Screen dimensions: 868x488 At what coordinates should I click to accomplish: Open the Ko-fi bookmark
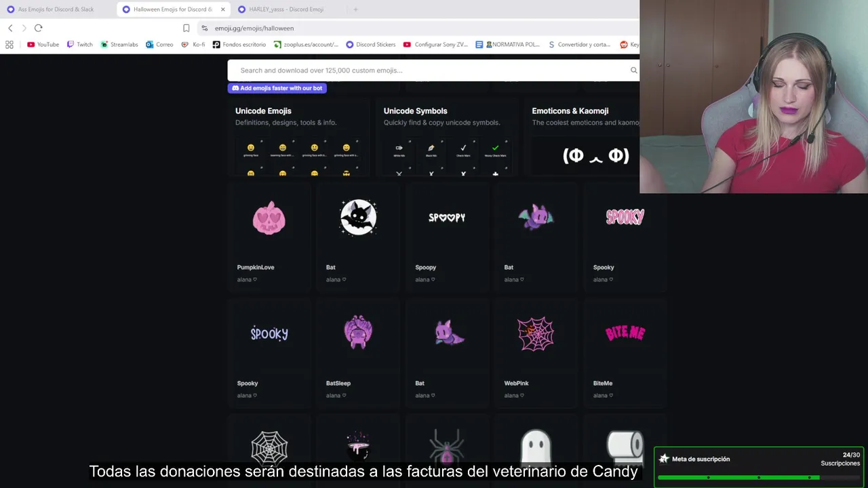193,45
